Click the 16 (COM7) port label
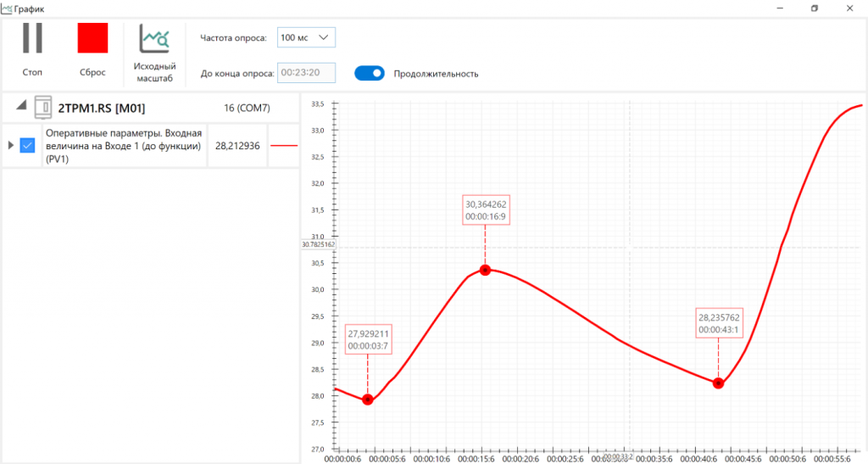The image size is (868, 464). tap(247, 108)
